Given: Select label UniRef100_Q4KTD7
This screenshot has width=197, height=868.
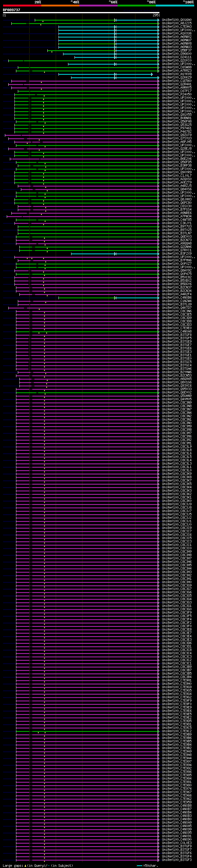Looking at the screenshot, I should tap(177, 308).
